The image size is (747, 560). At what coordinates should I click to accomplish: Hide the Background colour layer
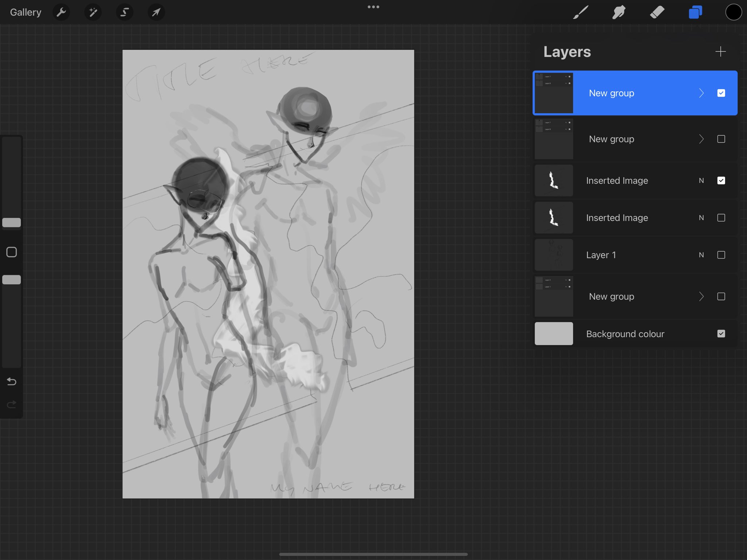[x=721, y=334]
